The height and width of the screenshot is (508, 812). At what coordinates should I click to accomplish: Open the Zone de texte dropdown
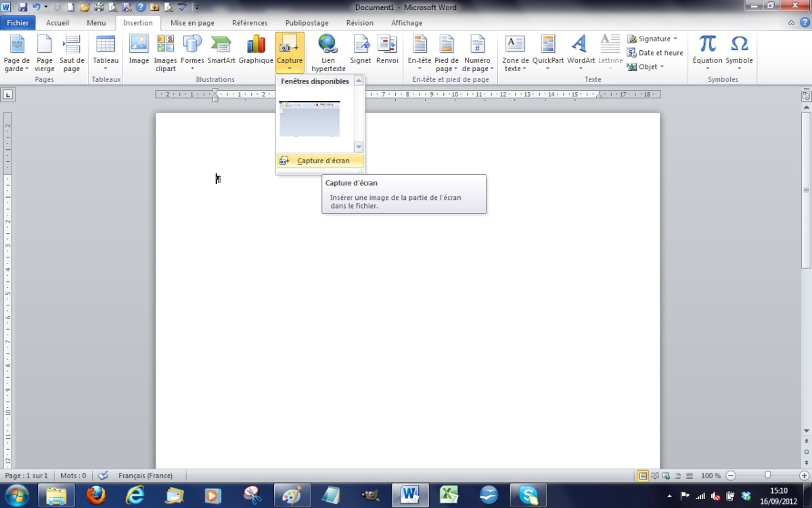[516, 54]
